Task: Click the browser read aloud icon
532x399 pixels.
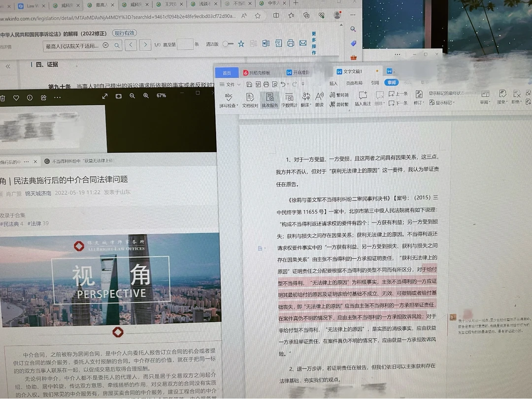Action: click(x=244, y=16)
